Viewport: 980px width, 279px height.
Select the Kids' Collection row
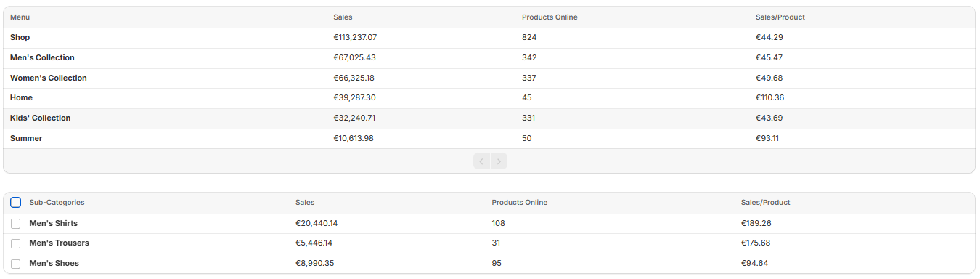click(x=489, y=118)
